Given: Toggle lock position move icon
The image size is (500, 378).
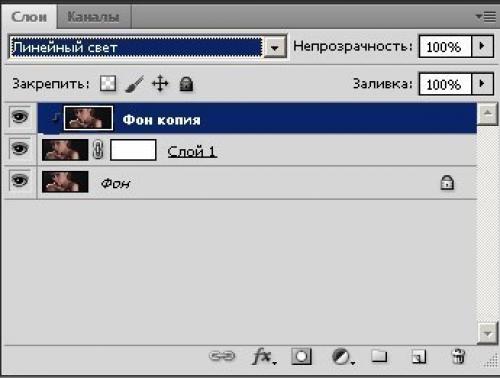Looking at the screenshot, I should (160, 83).
